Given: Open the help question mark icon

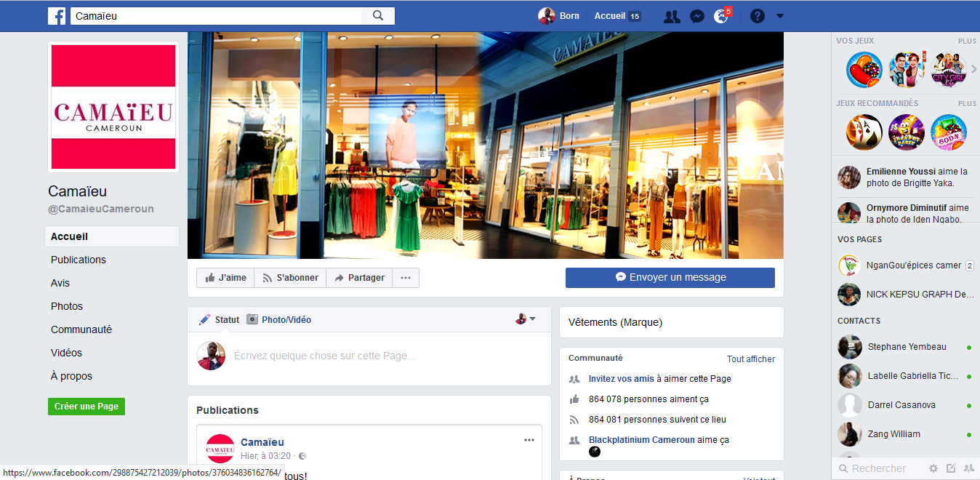Looking at the screenshot, I should point(758,16).
